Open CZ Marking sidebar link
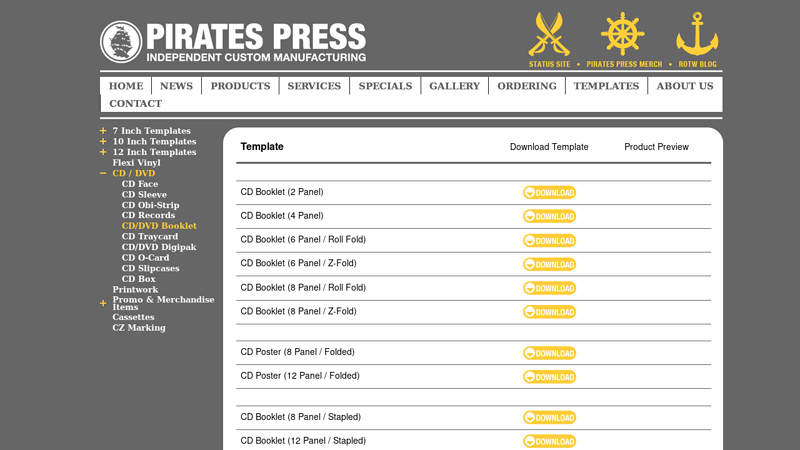 (x=139, y=328)
